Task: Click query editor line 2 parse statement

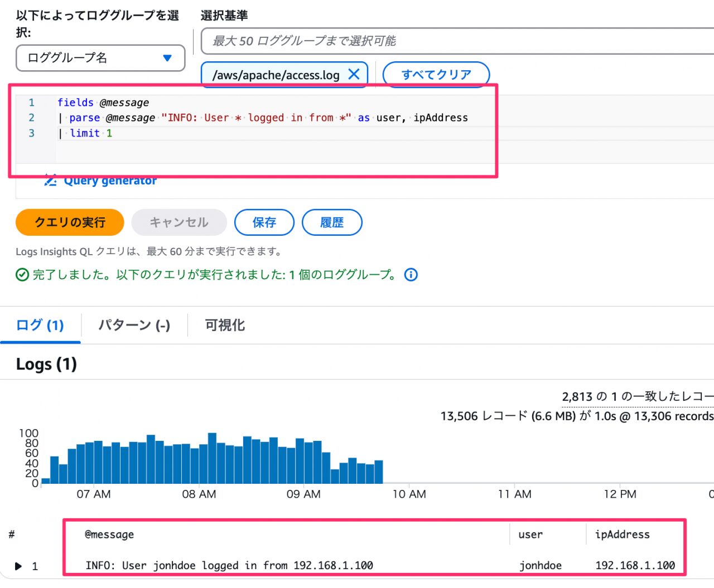Action: coord(263,118)
